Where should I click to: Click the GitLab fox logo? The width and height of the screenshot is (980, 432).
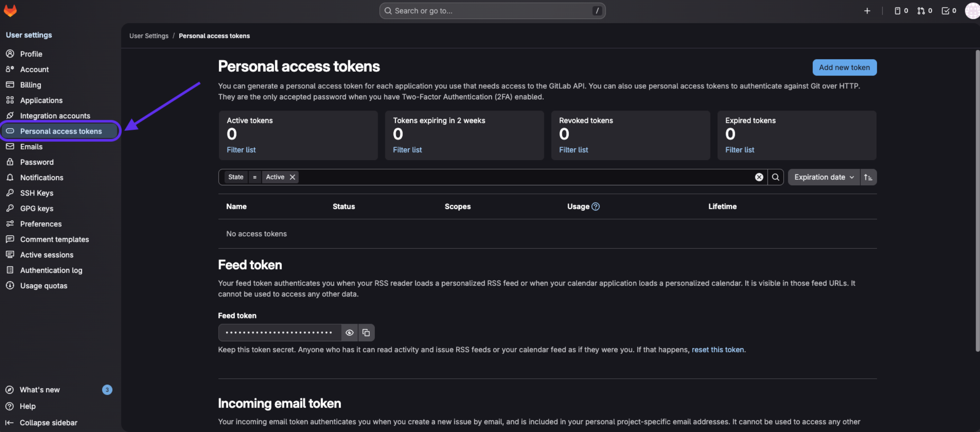coord(10,11)
